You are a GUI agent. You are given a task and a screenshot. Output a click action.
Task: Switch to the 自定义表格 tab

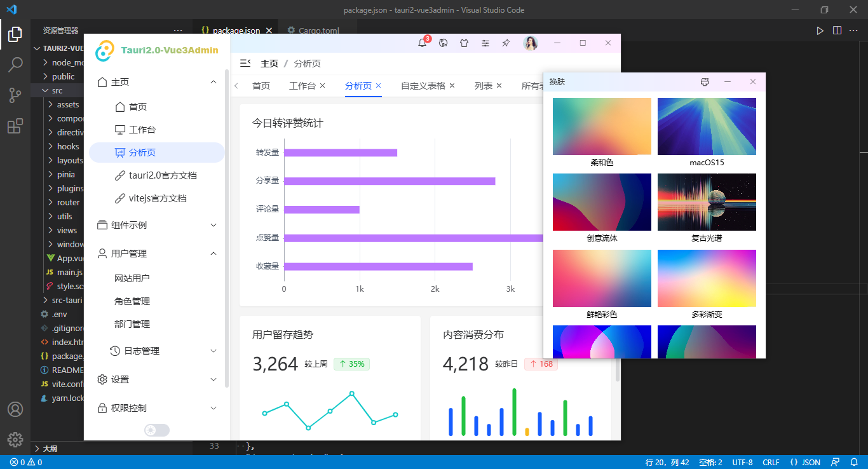[423, 86]
